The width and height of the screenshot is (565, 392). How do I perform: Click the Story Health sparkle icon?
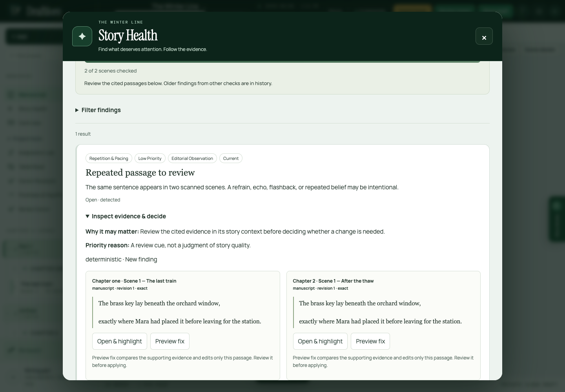[82, 36]
